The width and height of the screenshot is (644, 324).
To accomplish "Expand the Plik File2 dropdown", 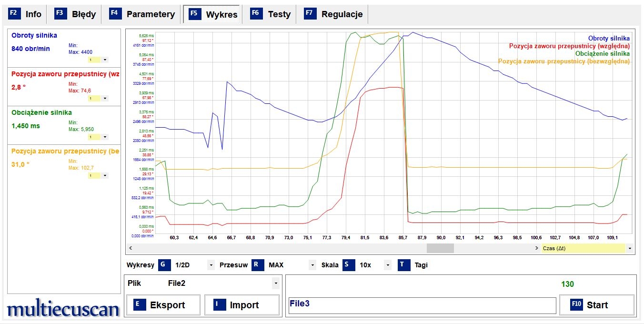I will point(275,283).
